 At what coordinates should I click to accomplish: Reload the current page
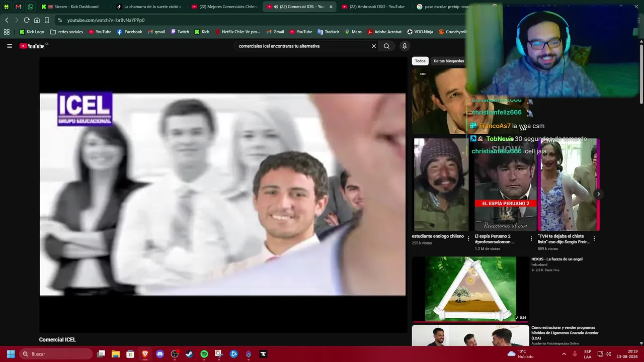click(x=27, y=20)
